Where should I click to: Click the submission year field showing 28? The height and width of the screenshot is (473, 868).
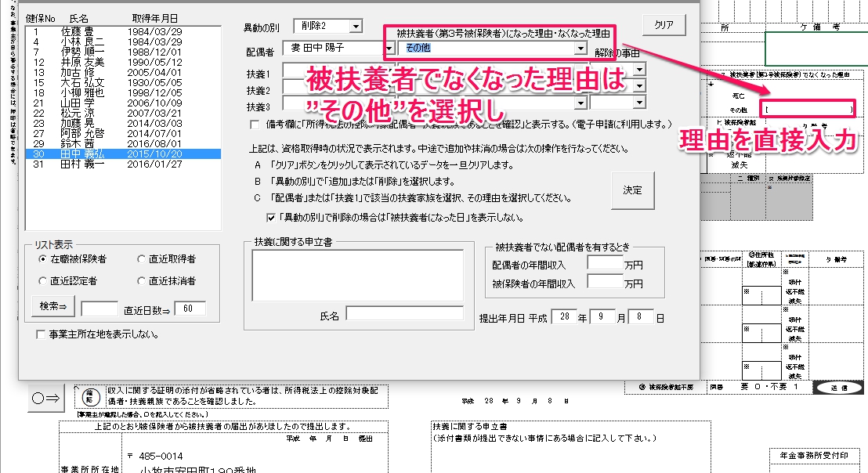564,317
